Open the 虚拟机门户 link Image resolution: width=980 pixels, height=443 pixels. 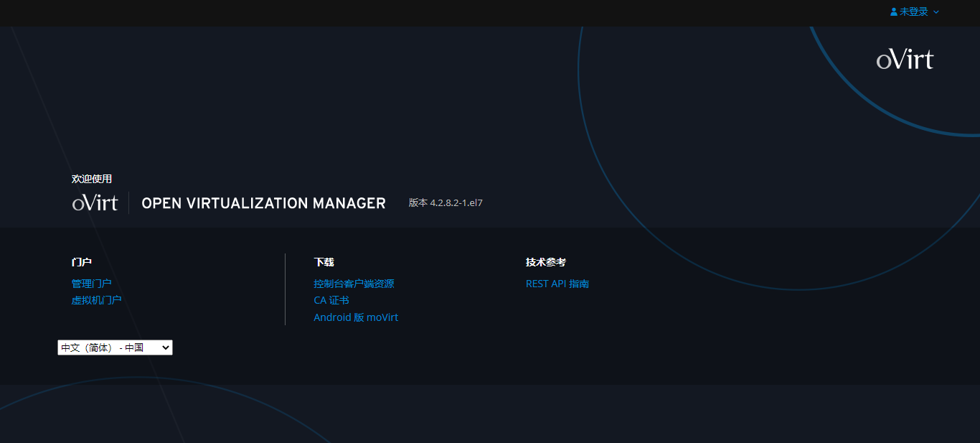[96, 300]
